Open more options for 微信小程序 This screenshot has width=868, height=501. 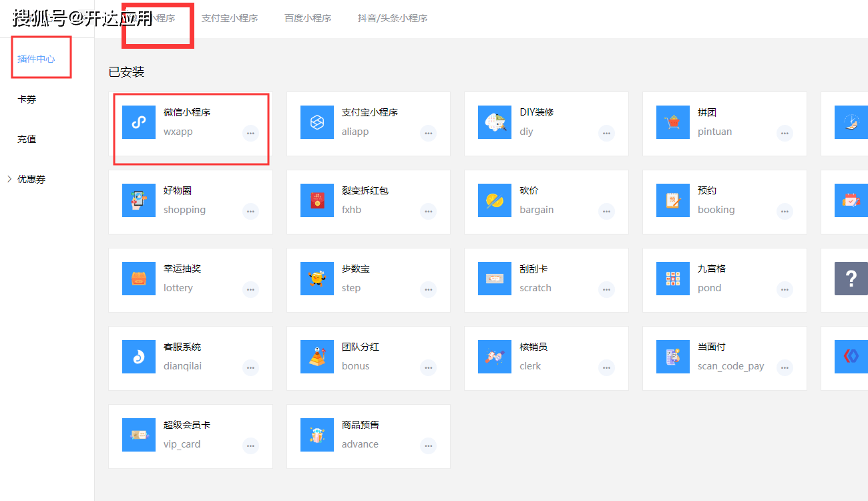tap(250, 133)
